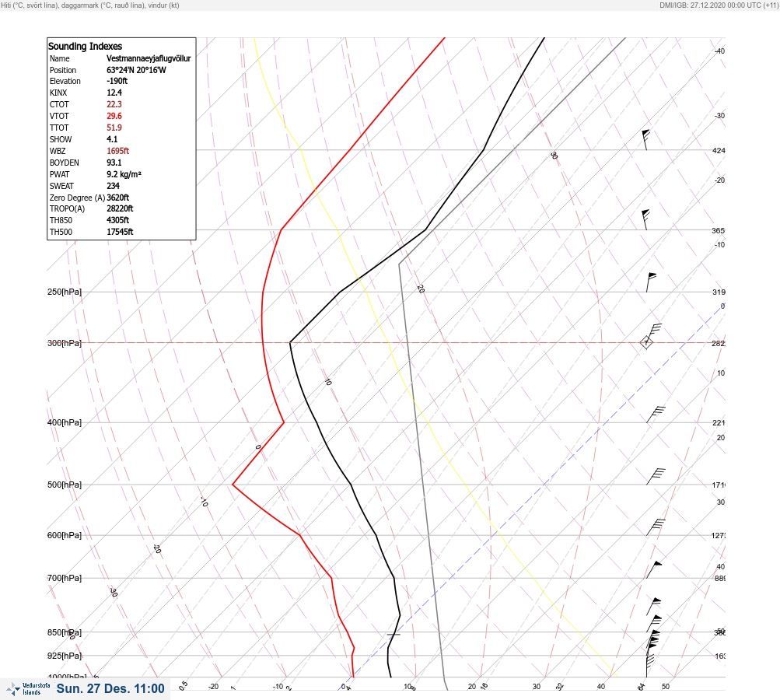Click the 600[hPa] pressure label
Image resolution: width=780 pixels, height=700 pixels.
pos(65,535)
